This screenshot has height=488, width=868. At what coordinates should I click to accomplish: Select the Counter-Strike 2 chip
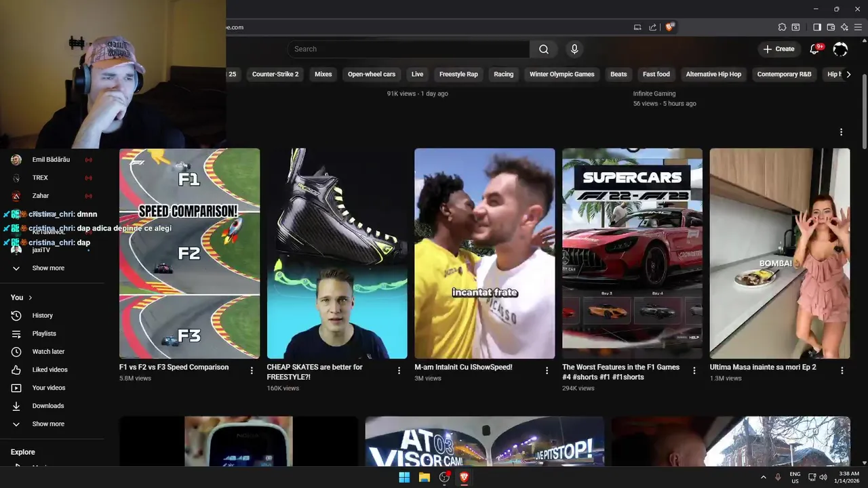pyautogui.click(x=275, y=75)
